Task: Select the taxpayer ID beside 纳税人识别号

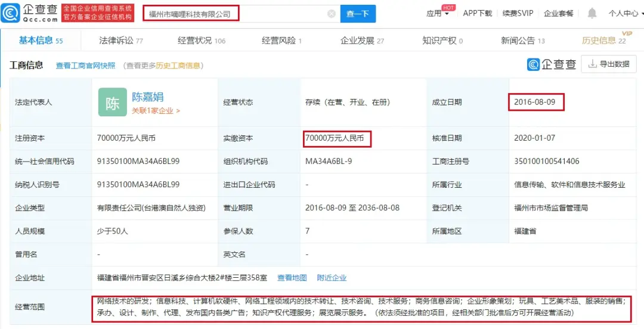Action: point(138,185)
